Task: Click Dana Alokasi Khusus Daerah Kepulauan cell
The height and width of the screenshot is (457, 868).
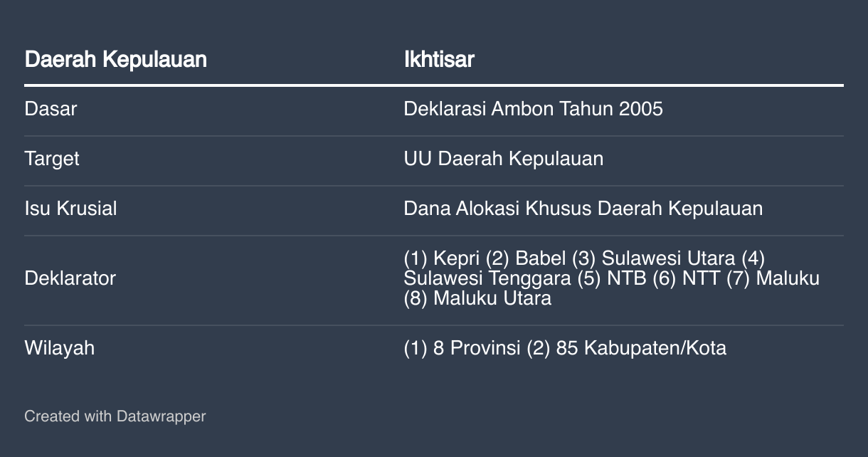Action: (583, 209)
